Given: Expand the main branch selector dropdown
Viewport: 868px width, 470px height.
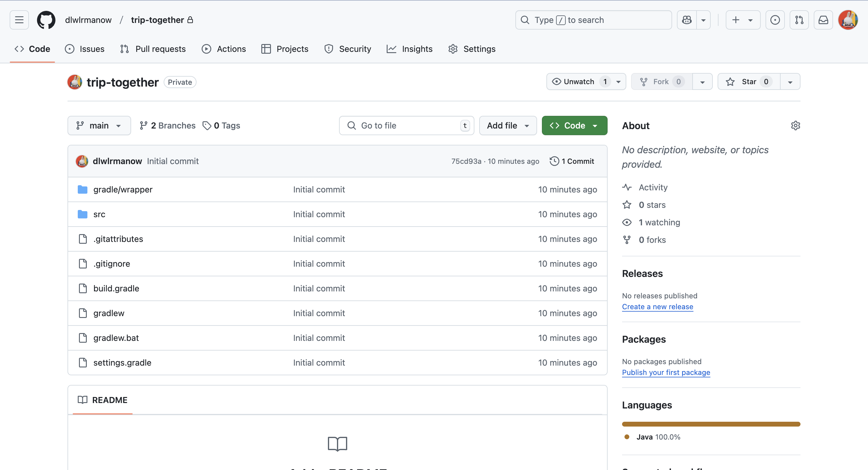Looking at the screenshot, I should click(x=99, y=125).
